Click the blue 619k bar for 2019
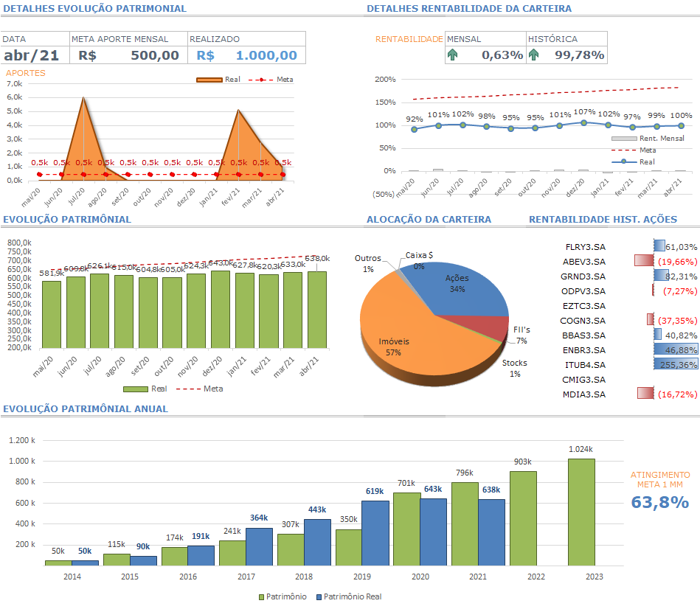Image resolution: width=700 pixels, height=609 pixels. coord(375,533)
